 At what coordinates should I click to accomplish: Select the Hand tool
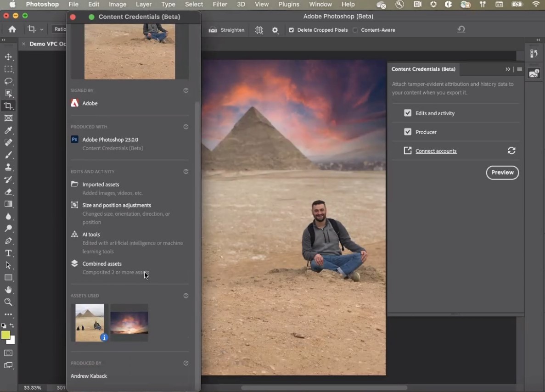(x=8, y=290)
